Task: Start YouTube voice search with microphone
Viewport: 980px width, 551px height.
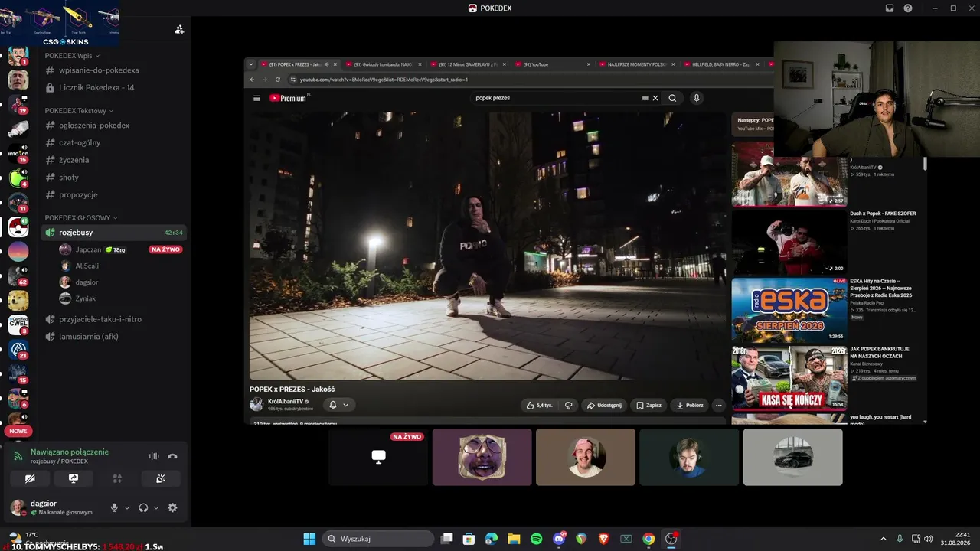Action: (697, 98)
